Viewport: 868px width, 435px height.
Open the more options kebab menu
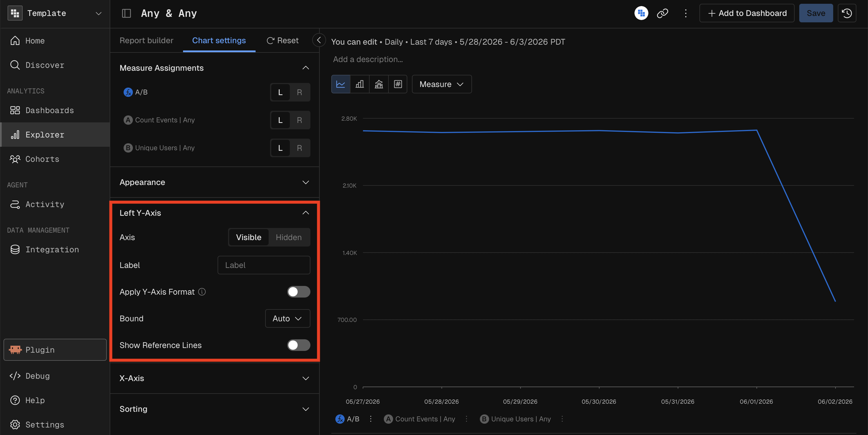(685, 13)
